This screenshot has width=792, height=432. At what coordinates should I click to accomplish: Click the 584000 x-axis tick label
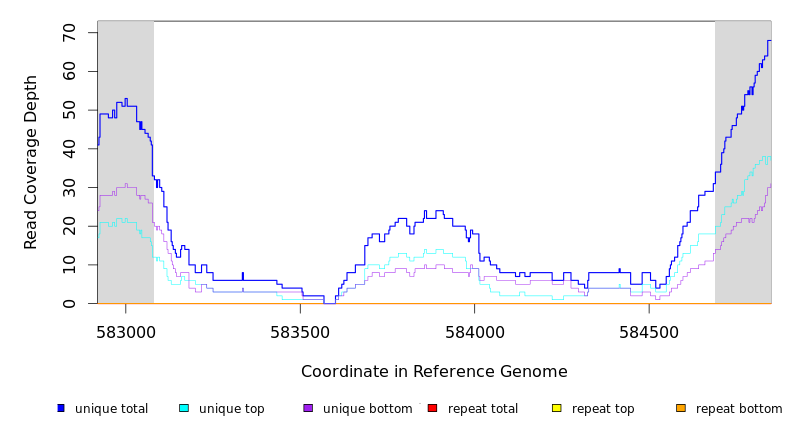[x=474, y=330]
